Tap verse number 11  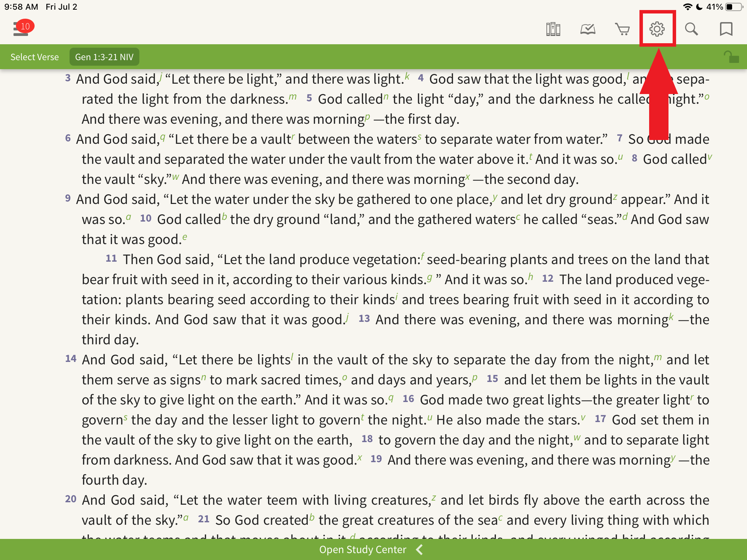tap(111, 259)
